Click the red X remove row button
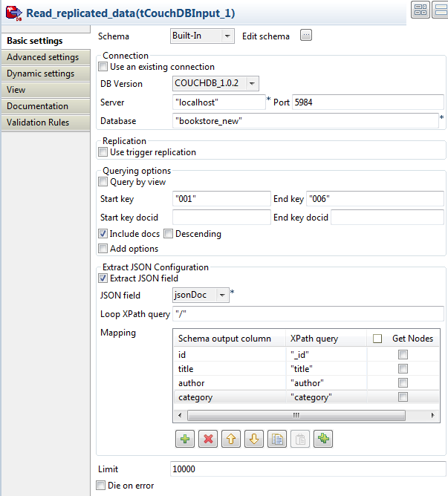This screenshot has width=448, height=496. click(x=208, y=439)
